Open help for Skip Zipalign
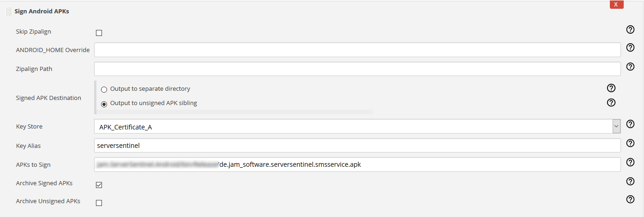644x217 pixels. coord(630,30)
